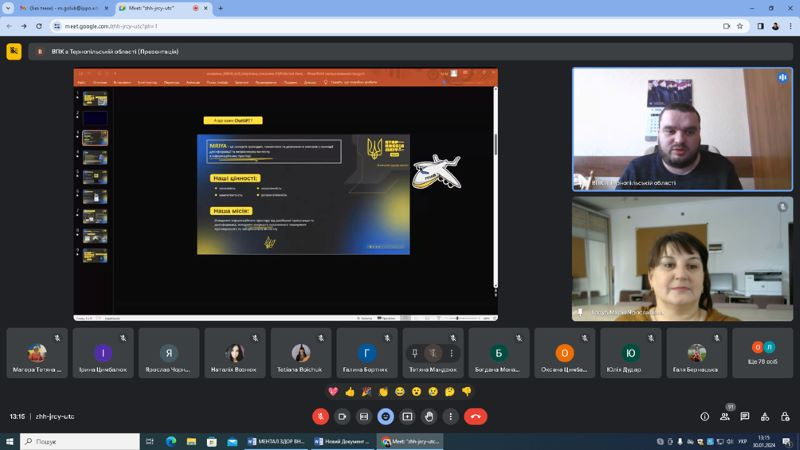Send the laughing face reaction

pos(400,392)
